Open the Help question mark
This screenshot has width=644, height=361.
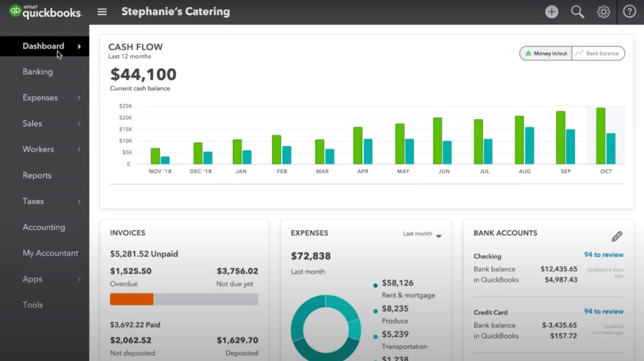[x=629, y=11]
